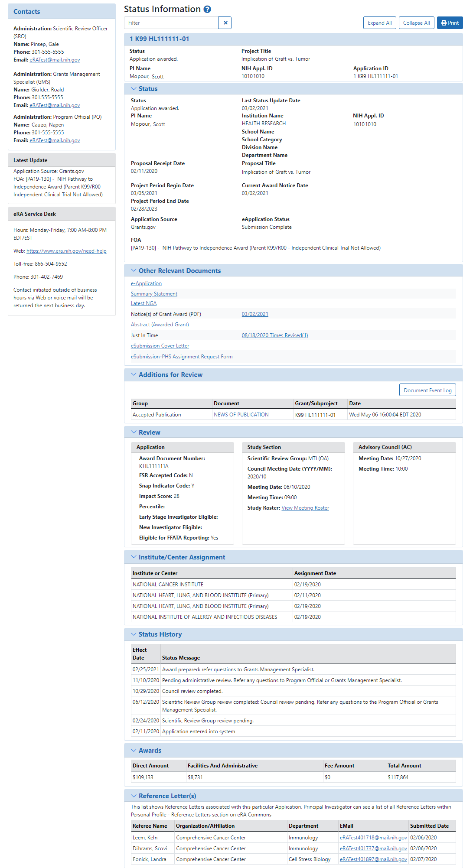Open the Latest NGA link
Image resolution: width=473 pixels, height=868 pixels.
pos(144,303)
